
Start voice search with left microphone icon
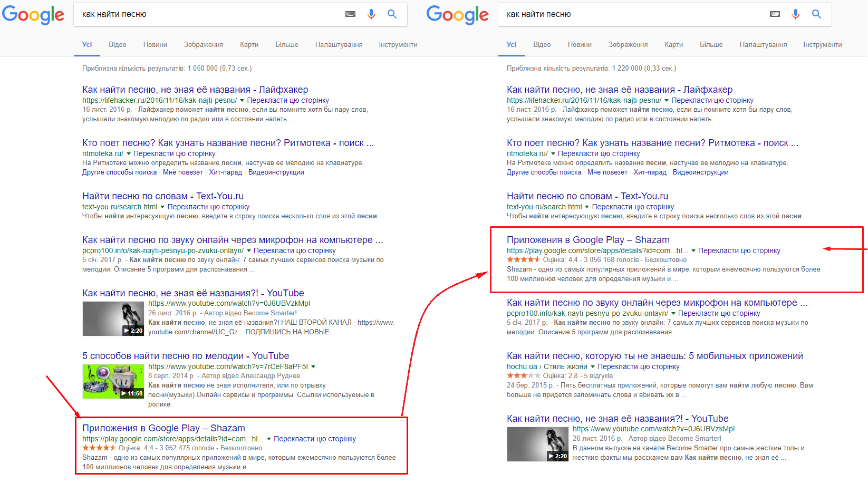pyautogui.click(x=371, y=14)
